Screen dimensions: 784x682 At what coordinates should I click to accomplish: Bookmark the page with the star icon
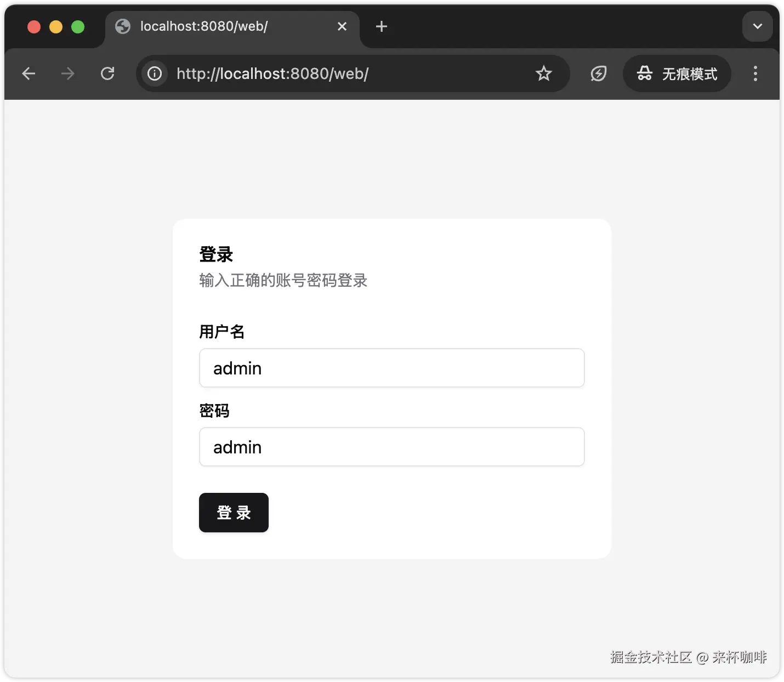pyautogui.click(x=543, y=73)
